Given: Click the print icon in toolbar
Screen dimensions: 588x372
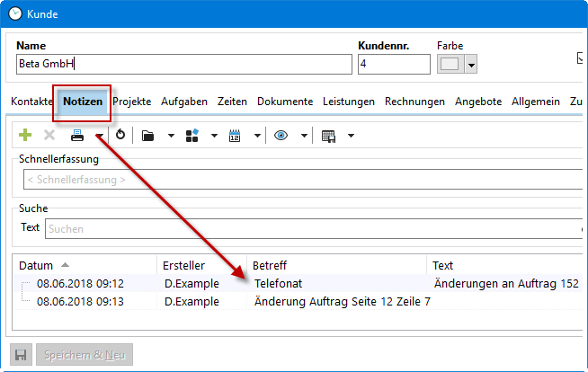Looking at the screenshot, I should point(77,136).
